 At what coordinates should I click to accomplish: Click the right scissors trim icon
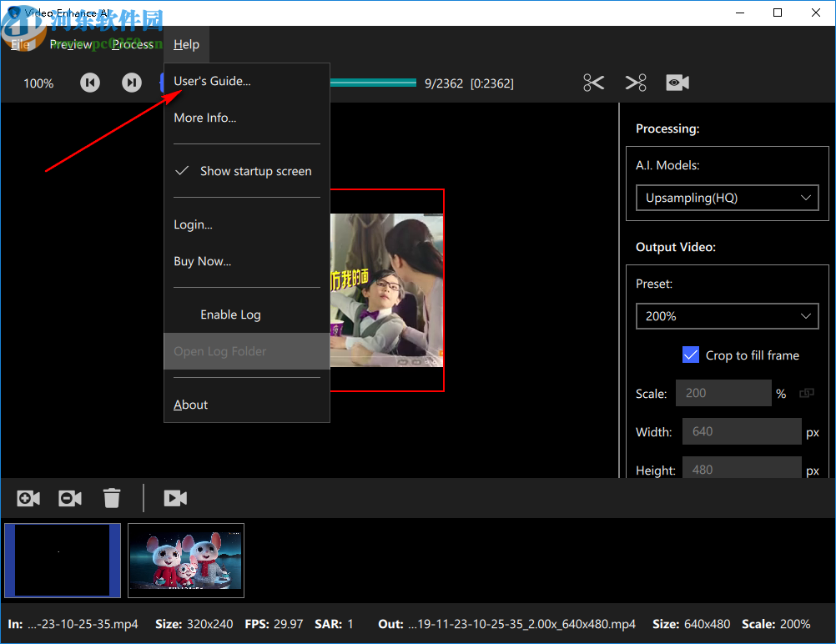[635, 83]
